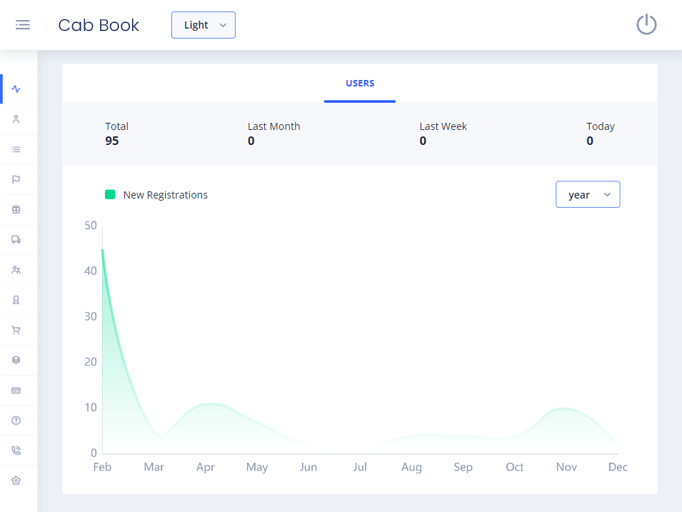Click the Cab Book title

99,25
